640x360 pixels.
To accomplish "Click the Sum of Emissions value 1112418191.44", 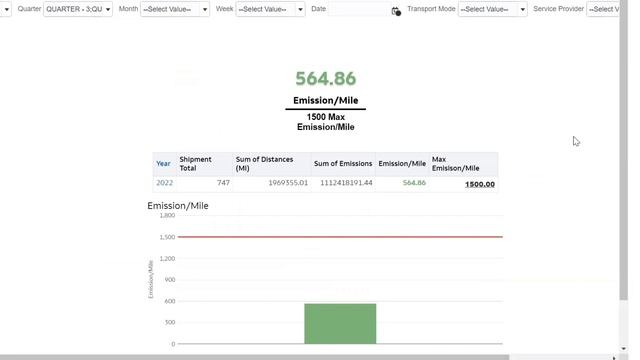I will pyautogui.click(x=346, y=182).
